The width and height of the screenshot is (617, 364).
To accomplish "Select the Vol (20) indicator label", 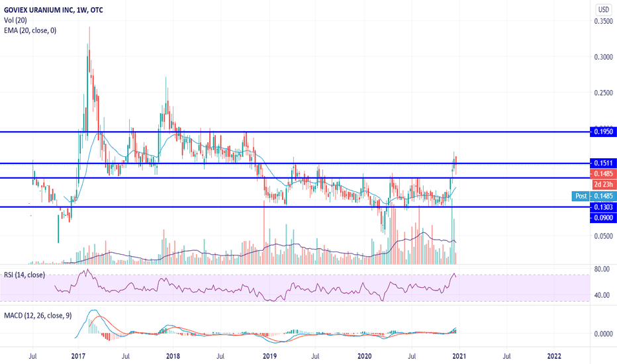I will 15,20.
